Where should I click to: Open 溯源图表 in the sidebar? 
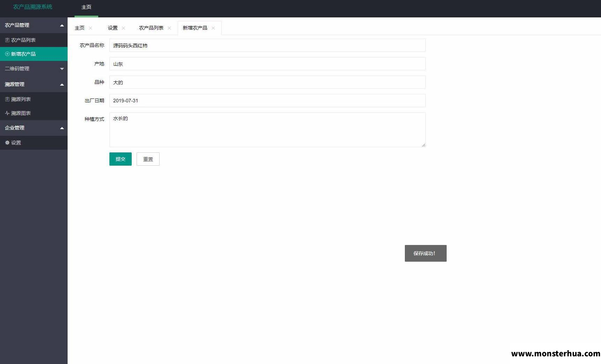pyautogui.click(x=34, y=113)
